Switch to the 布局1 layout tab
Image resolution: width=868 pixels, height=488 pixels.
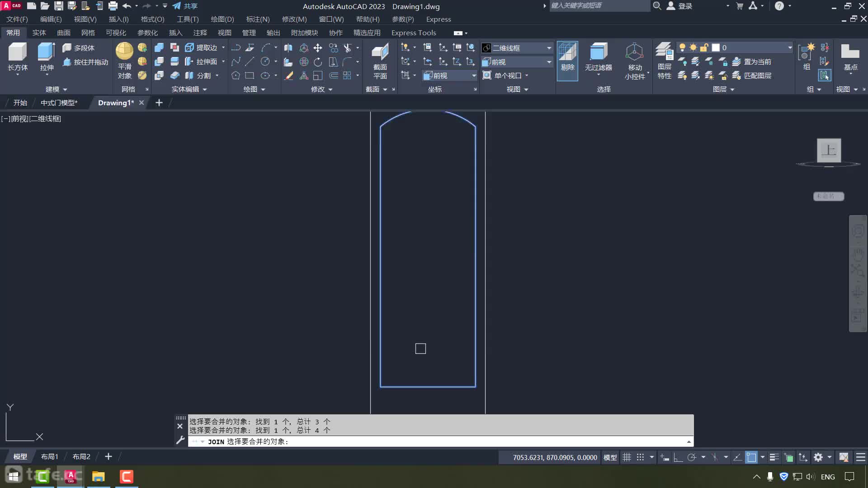coord(50,457)
